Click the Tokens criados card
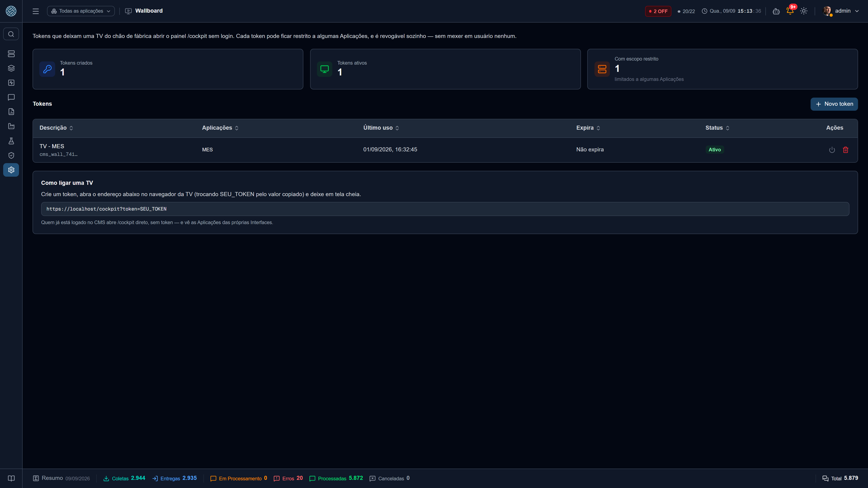The height and width of the screenshot is (488, 868). tap(168, 69)
